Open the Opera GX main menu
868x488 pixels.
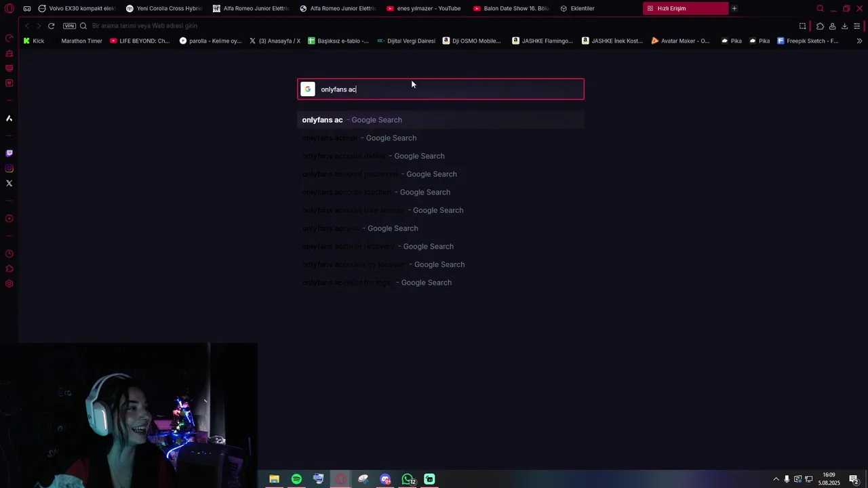[x=9, y=8]
